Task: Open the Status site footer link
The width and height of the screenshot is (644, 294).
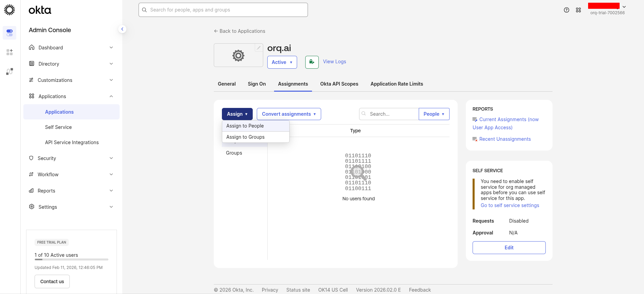Action: click(298, 290)
